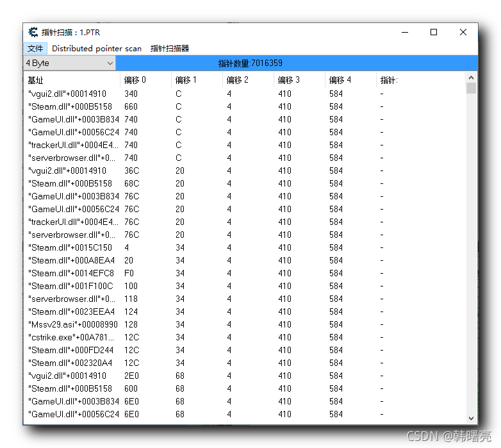Image resolution: width=501 pixels, height=448 pixels.
Task: Select the "cstrike.exe" row
Action: point(245,337)
